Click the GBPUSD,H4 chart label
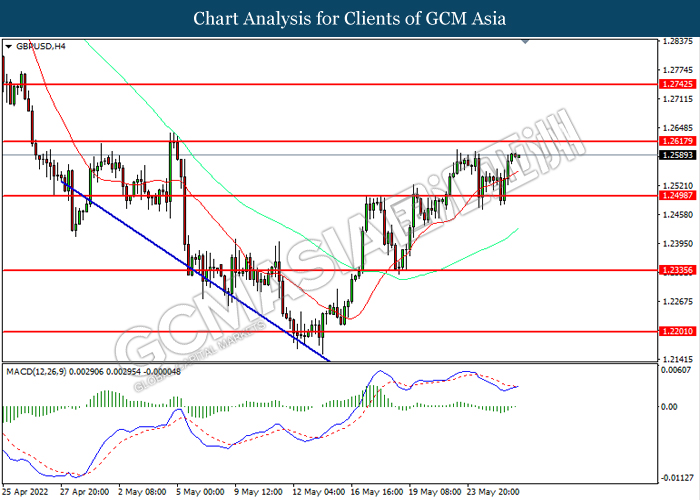The width and height of the screenshot is (700, 500). [x=41, y=46]
